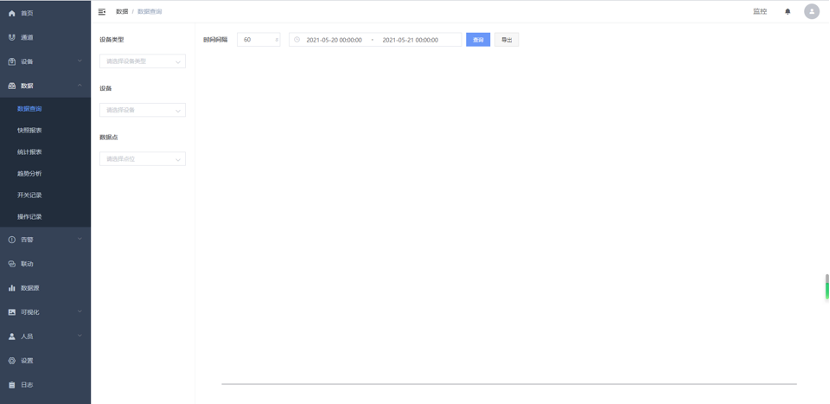830x404 pixels.
Task: Expand the 设备 sidebar submenu chevron
Action: (x=80, y=61)
